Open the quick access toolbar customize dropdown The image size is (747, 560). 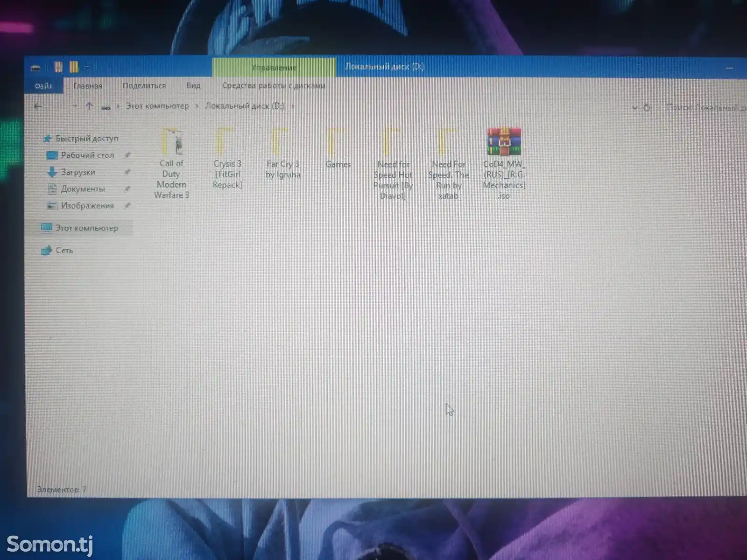87,68
